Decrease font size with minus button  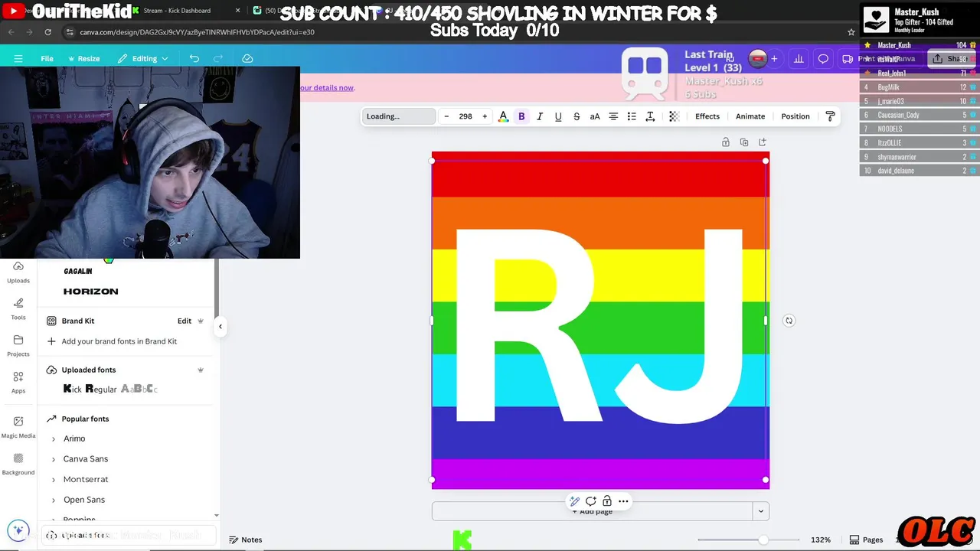tap(446, 116)
